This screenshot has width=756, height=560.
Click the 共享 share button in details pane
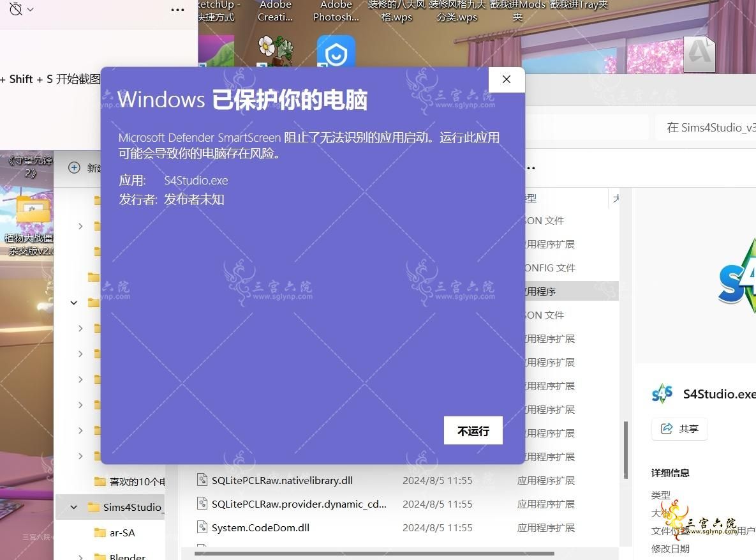click(x=679, y=428)
